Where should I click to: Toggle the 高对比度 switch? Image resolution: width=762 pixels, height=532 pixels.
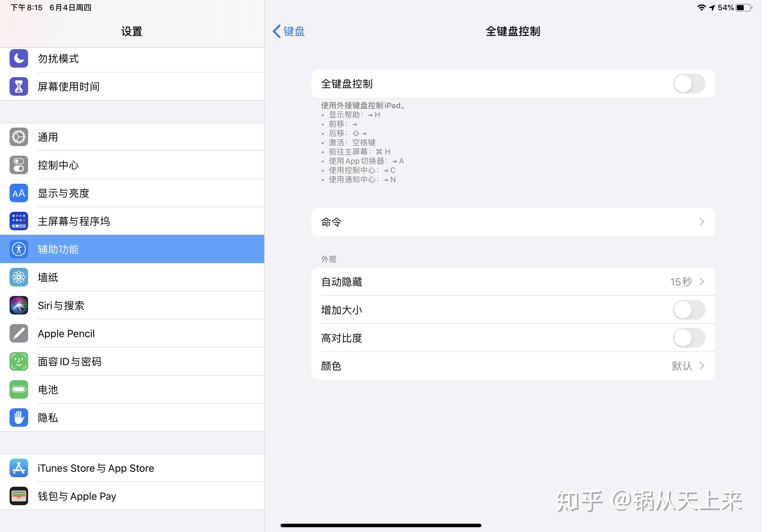pyautogui.click(x=689, y=338)
